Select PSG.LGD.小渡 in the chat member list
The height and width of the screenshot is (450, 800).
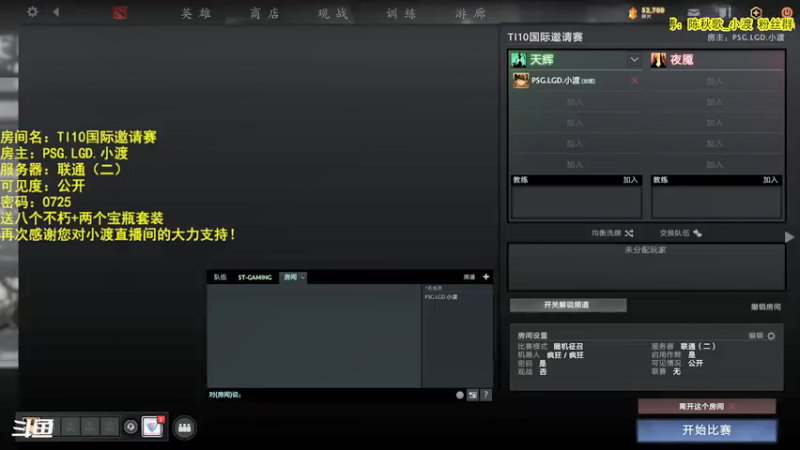(x=441, y=297)
